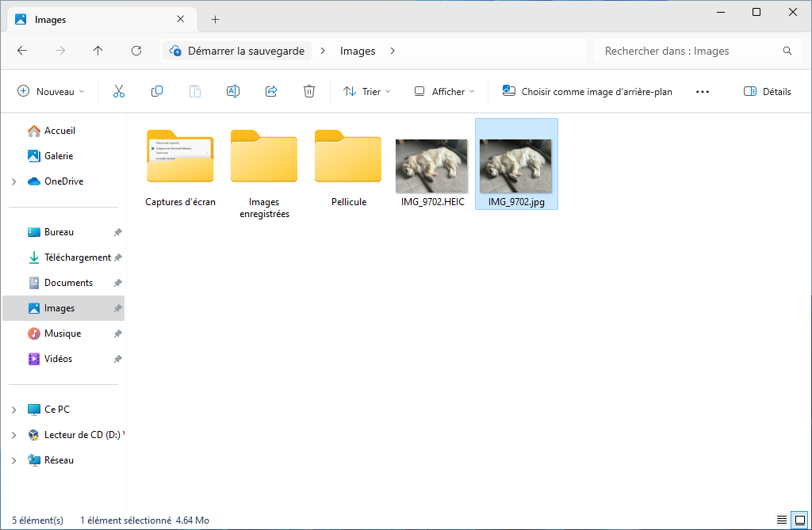Click the Rename icon
This screenshot has width=812, height=530.
coord(233,92)
